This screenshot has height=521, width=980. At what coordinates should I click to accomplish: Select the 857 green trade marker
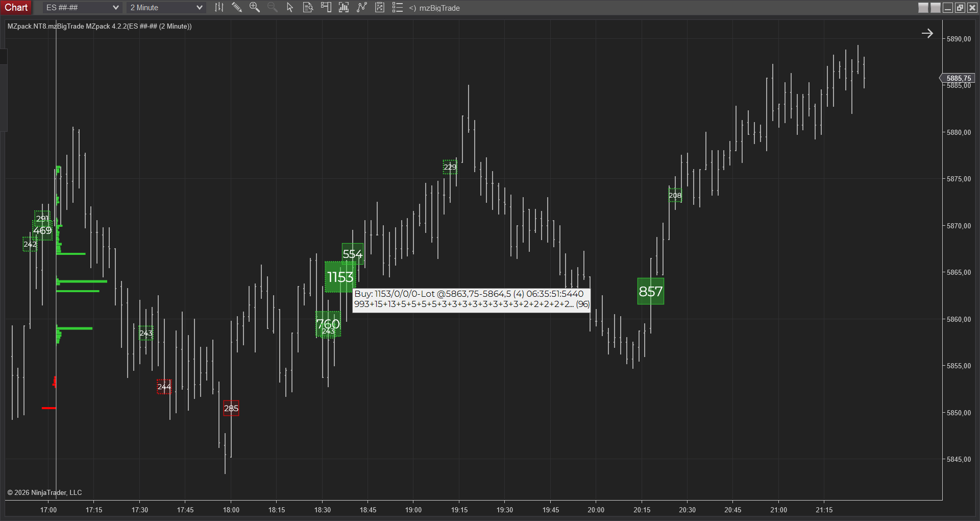[651, 291]
